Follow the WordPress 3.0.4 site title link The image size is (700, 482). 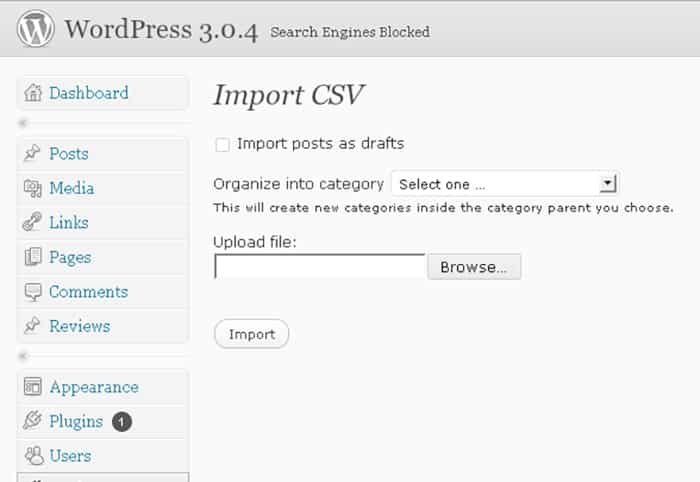pos(161,29)
